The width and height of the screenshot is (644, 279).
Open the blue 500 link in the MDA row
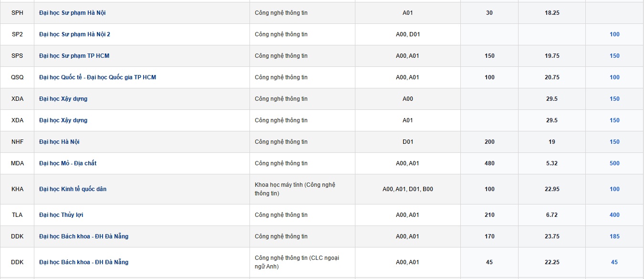point(614,163)
